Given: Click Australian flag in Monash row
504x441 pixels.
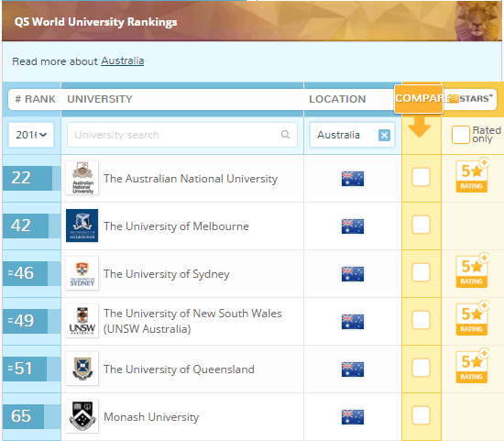Looking at the screenshot, I should coord(353,417).
